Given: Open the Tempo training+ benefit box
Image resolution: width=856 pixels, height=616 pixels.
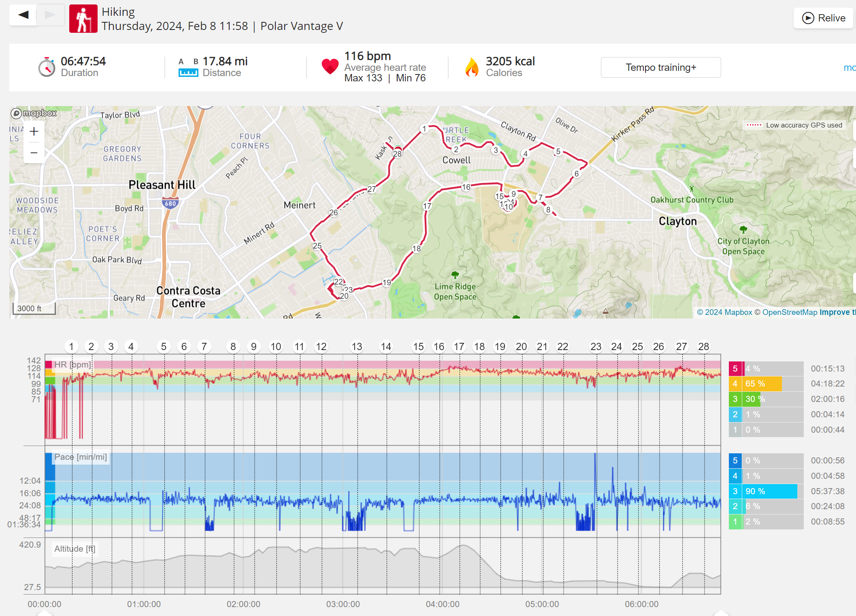Looking at the screenshot, I should coord(660,67).
